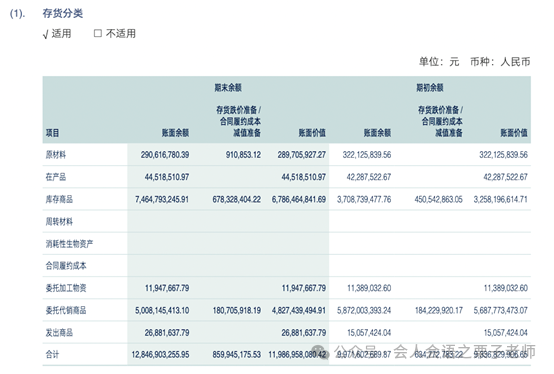Select the 委托代销商品 row label
Viewport: 554px width, 374px height.
pos(66,310)
